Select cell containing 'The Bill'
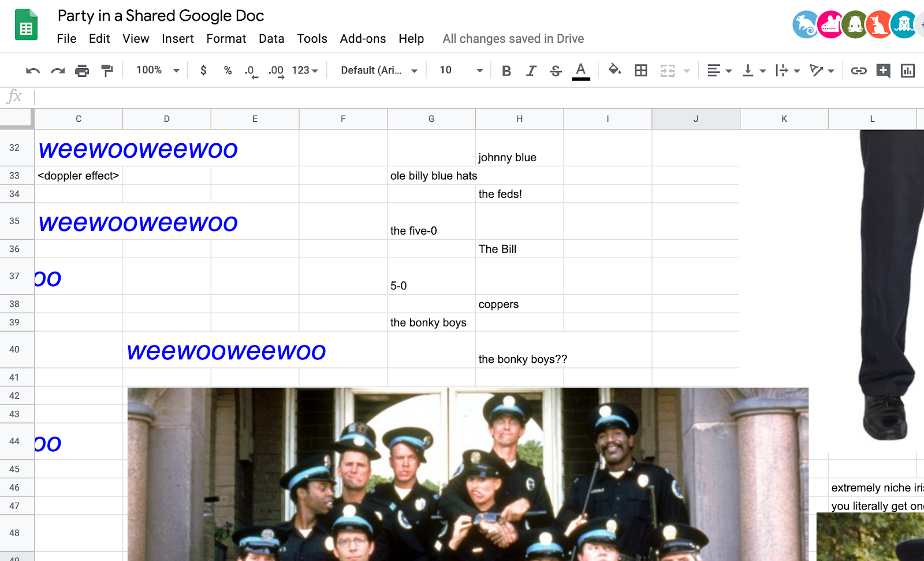Image resolution: width=924 pixels, height=561 pixels. pyautogui.click(x=519, y=249)
